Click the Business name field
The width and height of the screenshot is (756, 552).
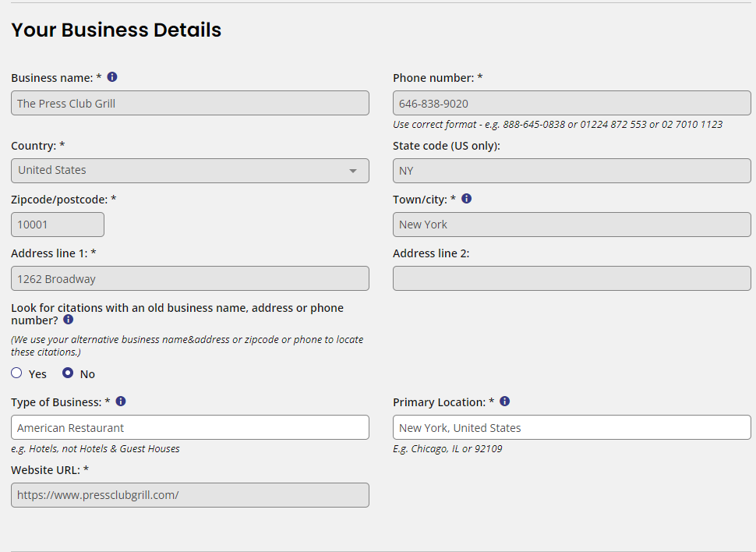pos(190,103)
